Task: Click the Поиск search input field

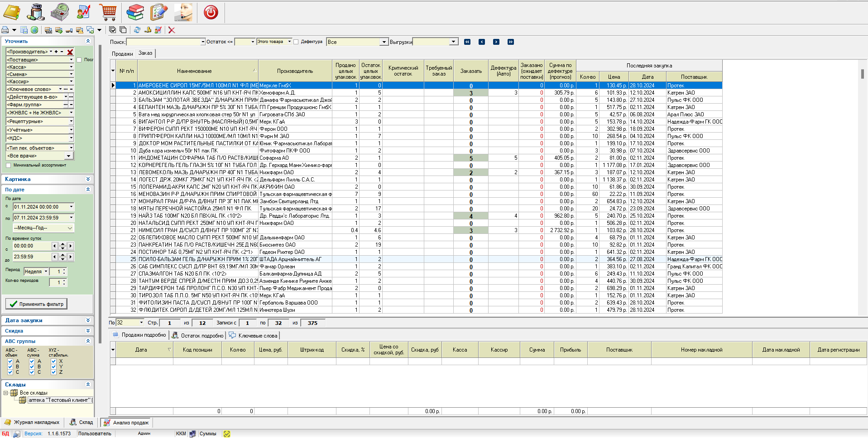Action: click(x=163, y=42)
